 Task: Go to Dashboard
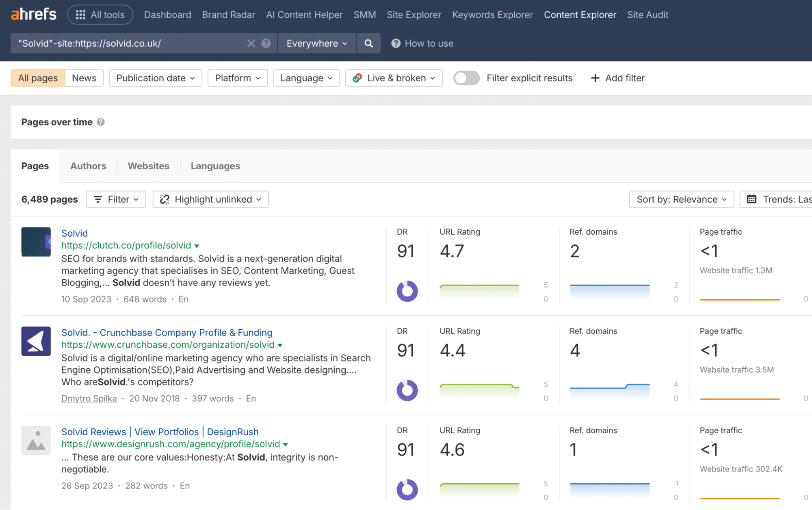[x=168, y=15]
